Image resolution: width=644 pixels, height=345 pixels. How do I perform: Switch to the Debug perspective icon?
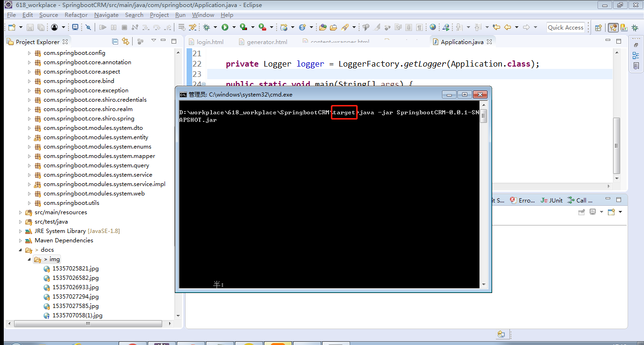(x=635, y=28)
